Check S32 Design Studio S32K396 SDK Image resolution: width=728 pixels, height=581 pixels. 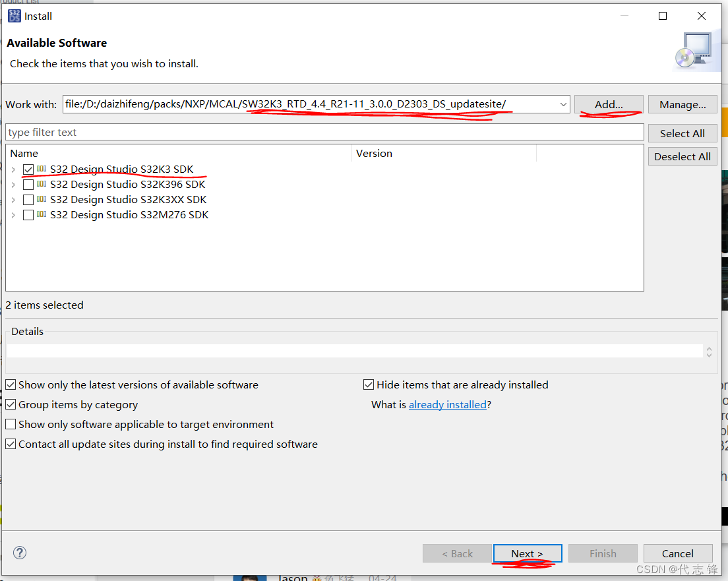point(28,185)
